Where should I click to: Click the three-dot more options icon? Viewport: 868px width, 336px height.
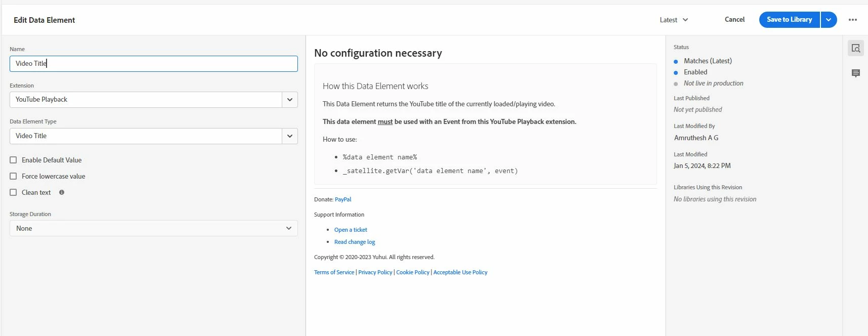click(853, 20)
